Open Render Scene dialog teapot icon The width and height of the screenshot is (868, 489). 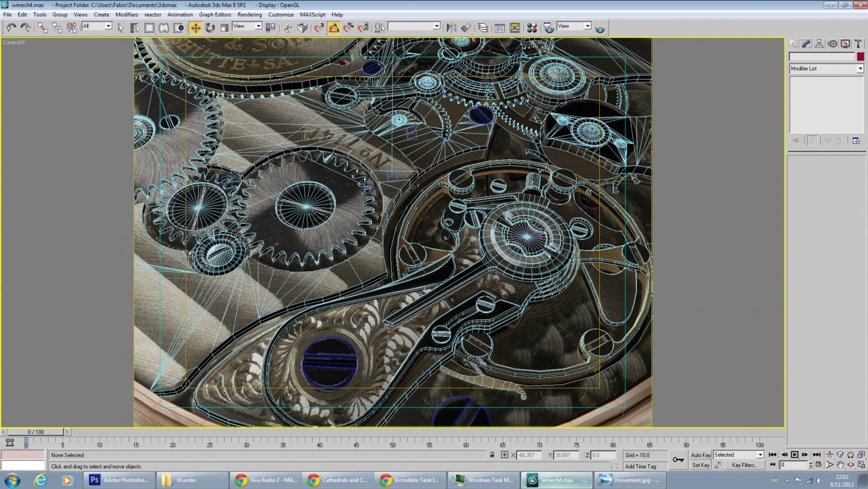pyautogui.click(x=548, y=28)
